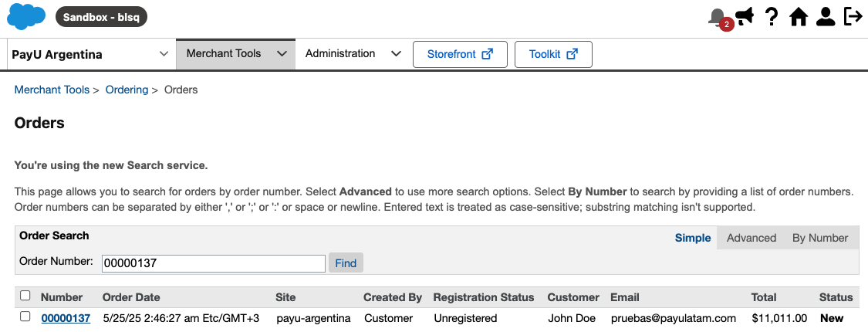The height and width of the screenshot is (332, 868).
Task: Open order number 00000137 link
Action: (x=66, y=318)
